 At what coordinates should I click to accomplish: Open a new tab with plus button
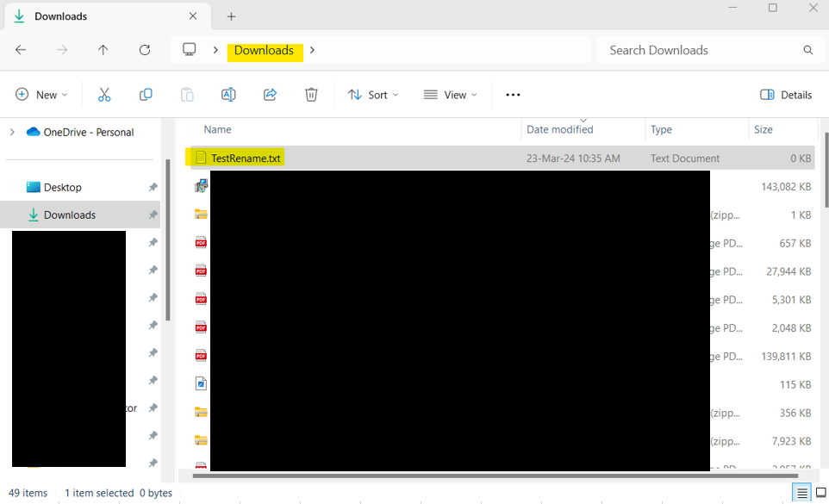(231, 16)
